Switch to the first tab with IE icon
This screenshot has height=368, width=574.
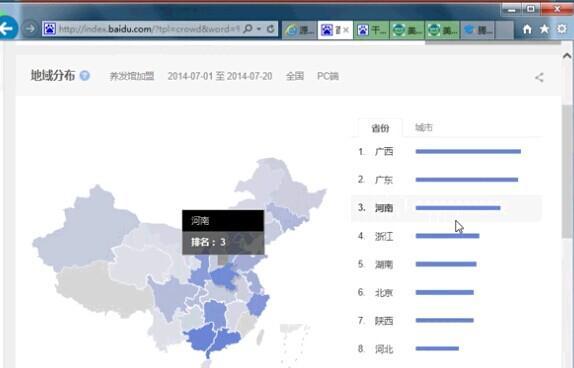pos(299,30)
